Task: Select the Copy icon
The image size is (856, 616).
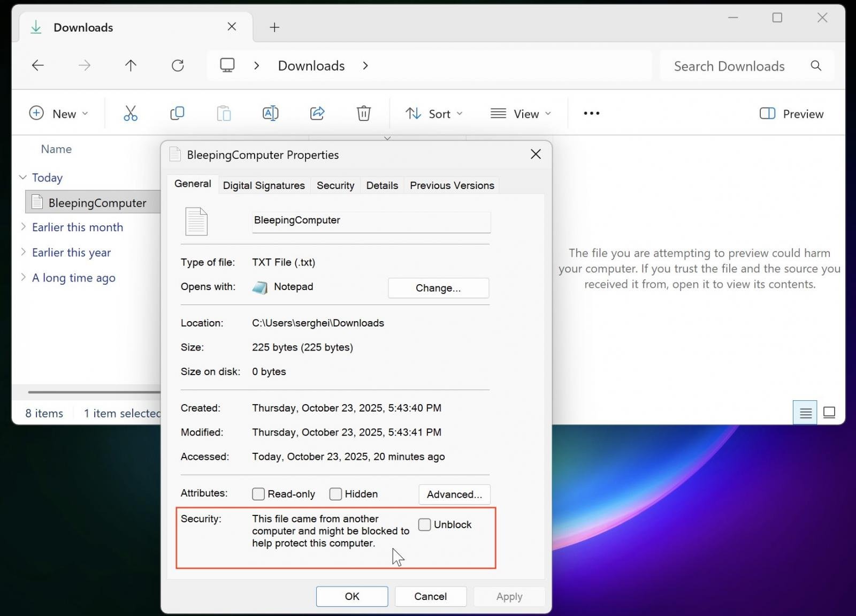Action: (177, 113)
